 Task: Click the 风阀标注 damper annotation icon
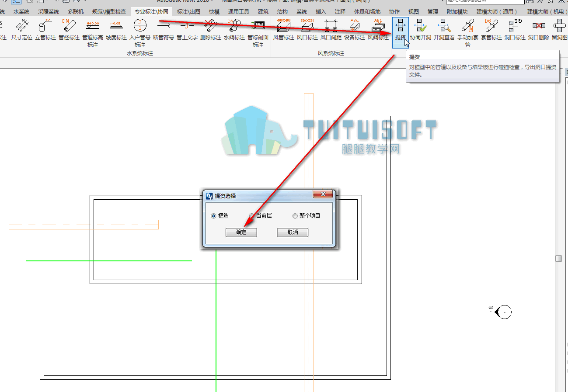click(x=378, y=30)
